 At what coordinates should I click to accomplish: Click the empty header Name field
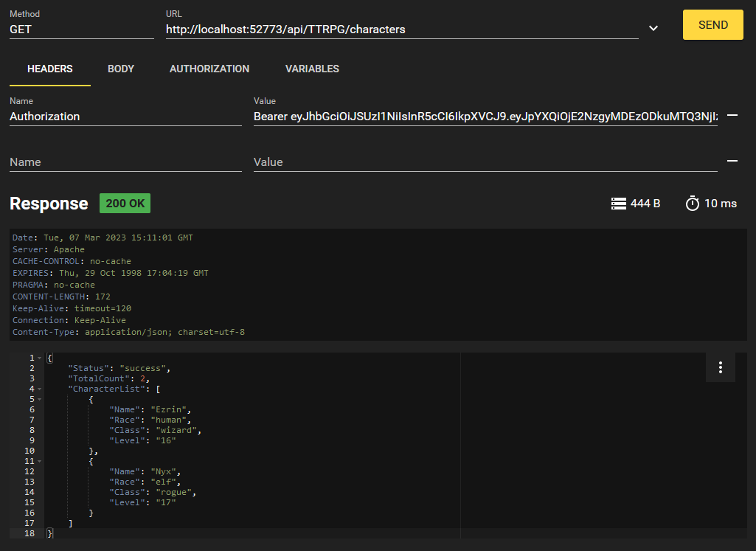tap(125, 162)
